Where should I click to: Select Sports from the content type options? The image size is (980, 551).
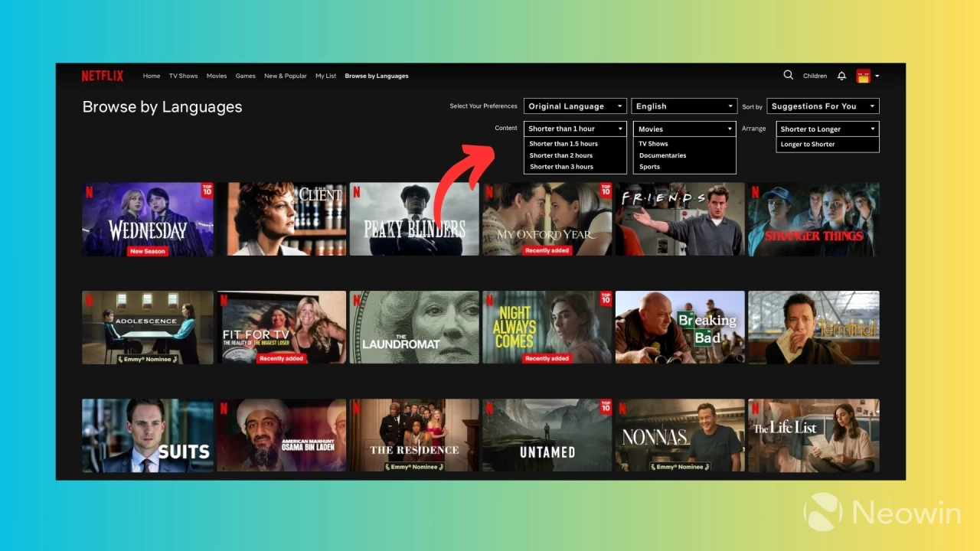click(649, 166)
